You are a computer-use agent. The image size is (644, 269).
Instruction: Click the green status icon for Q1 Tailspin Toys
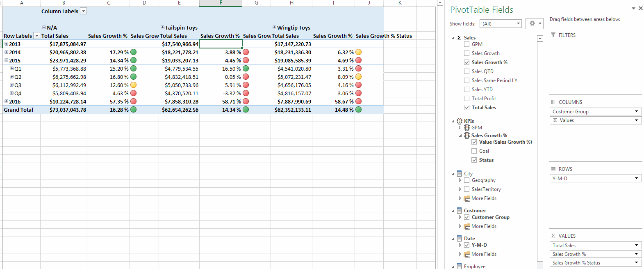coord(246,69)
